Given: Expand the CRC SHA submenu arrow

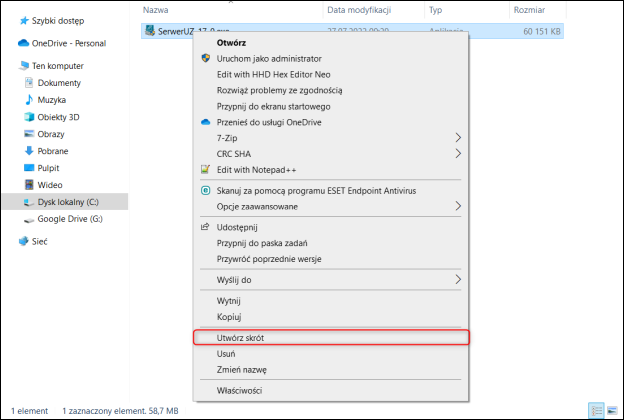Looking at the screenshot, I should (x=459, y=153).
